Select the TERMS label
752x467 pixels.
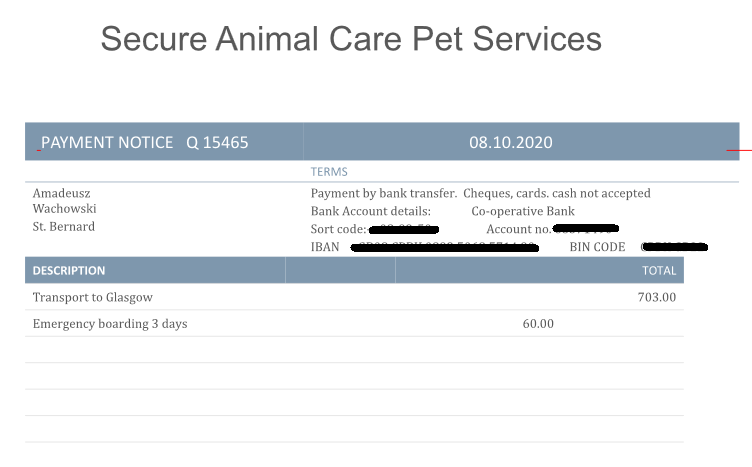click(329, 172)
